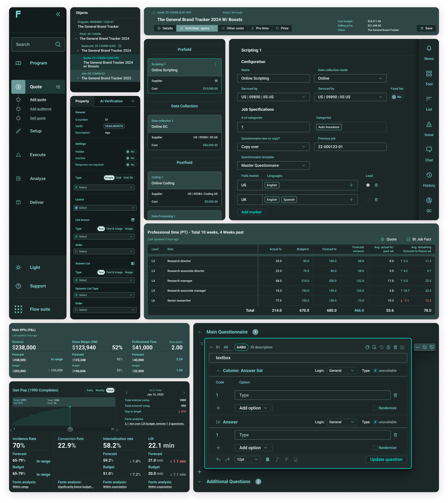Select Weekly view in Gen Pop chart

coord(100,390)
